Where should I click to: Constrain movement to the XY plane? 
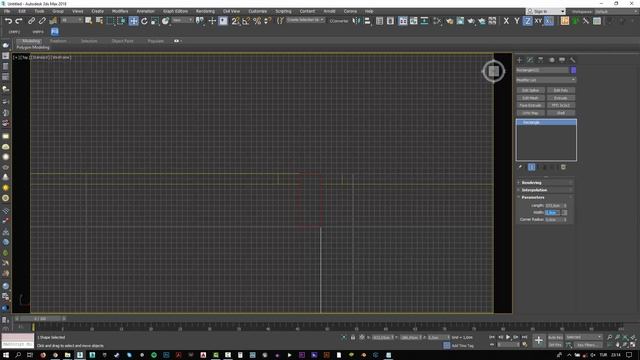538,21
